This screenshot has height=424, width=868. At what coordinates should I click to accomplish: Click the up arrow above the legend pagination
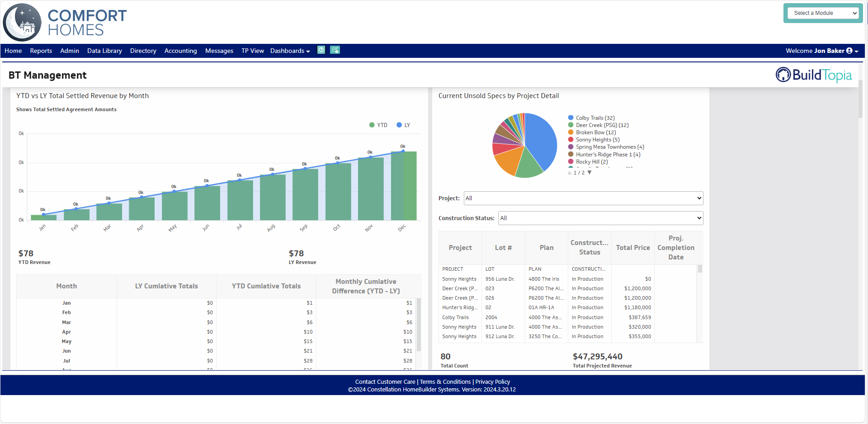pyautogui.click(x=569, y=172)
